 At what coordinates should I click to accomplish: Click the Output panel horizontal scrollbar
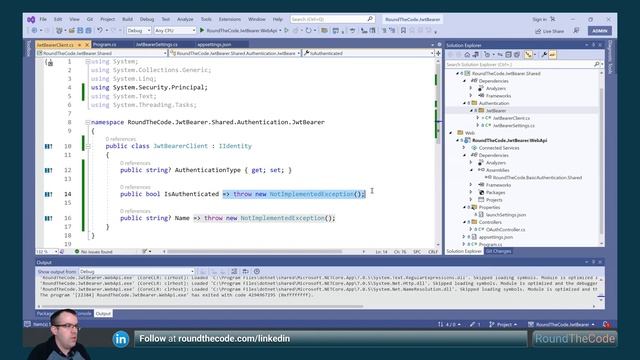tap(202, 306)
